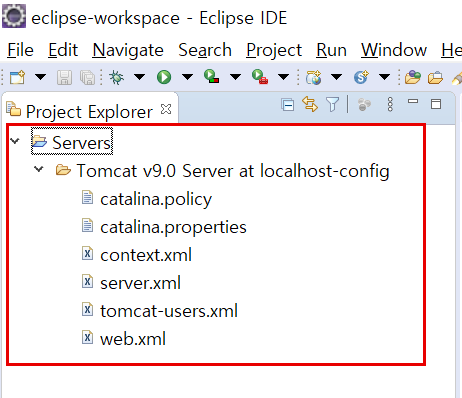
Task: Open the Run menu
Action: pos(331,50)
